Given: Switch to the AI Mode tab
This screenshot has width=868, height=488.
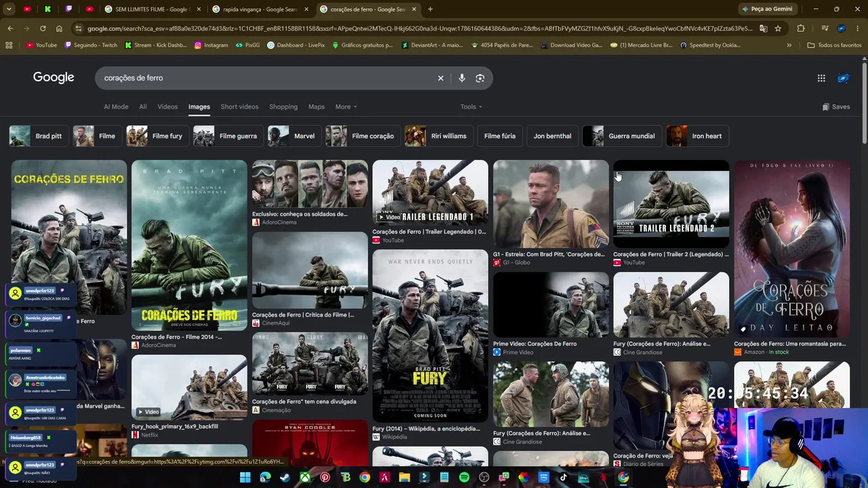Looking at the screenshot, I should (116, 106).
